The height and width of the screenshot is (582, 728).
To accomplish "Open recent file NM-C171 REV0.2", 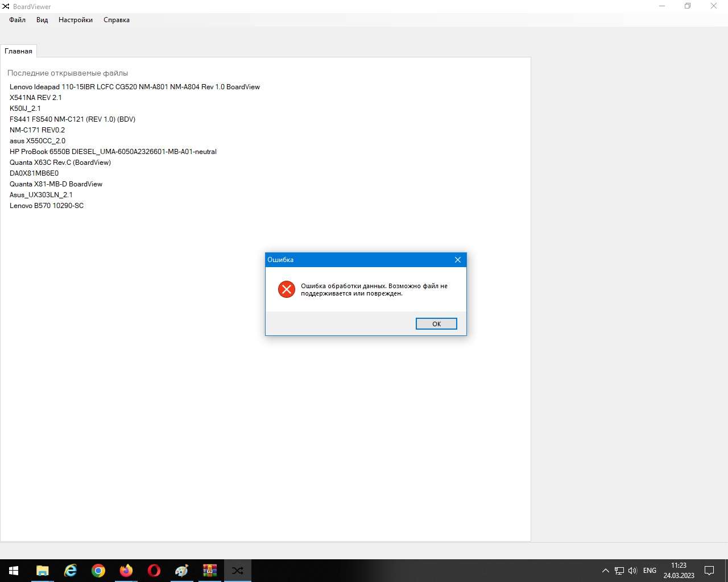I will pos(37,130).
